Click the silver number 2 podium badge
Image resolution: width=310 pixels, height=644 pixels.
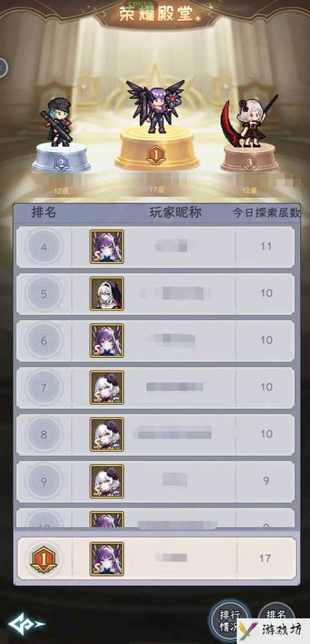click(61, 164)
